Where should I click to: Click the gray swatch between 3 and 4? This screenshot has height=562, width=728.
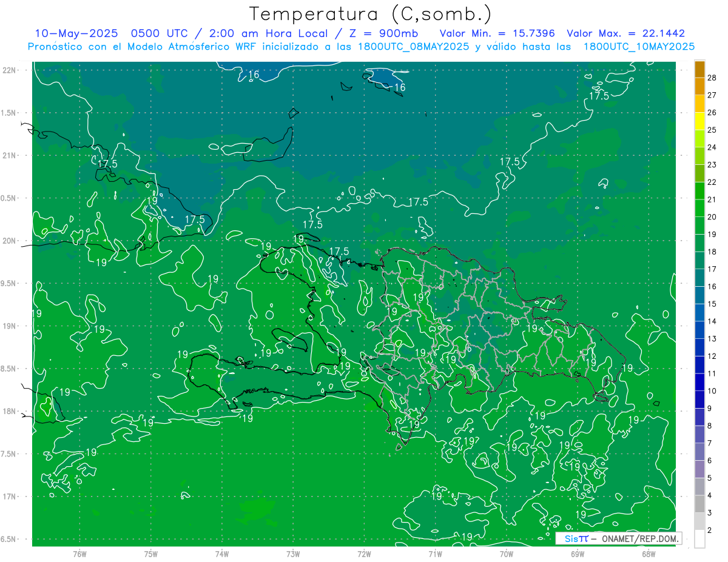coord(699,504)
